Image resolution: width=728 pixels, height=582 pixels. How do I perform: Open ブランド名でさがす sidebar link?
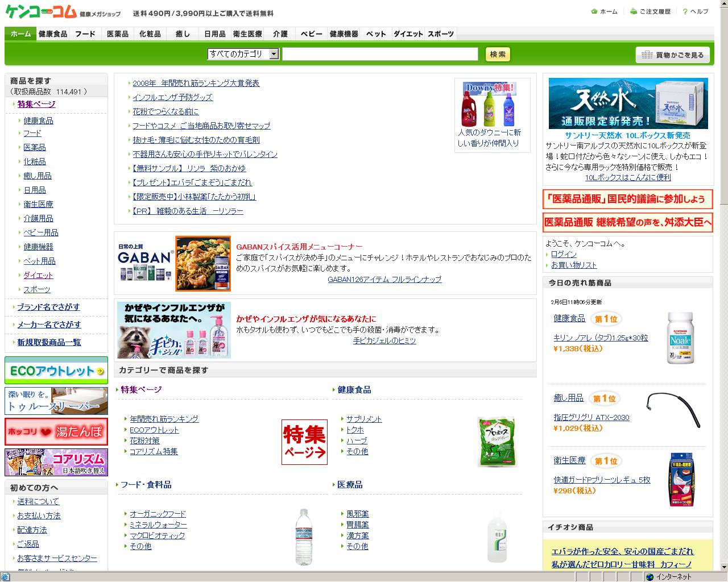coord(48,307)
